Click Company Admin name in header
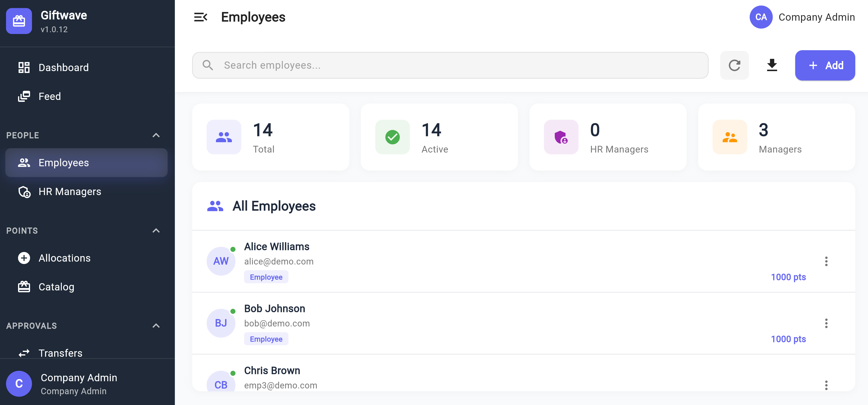Viewport: 868px width, 405px height. (817, 17)
